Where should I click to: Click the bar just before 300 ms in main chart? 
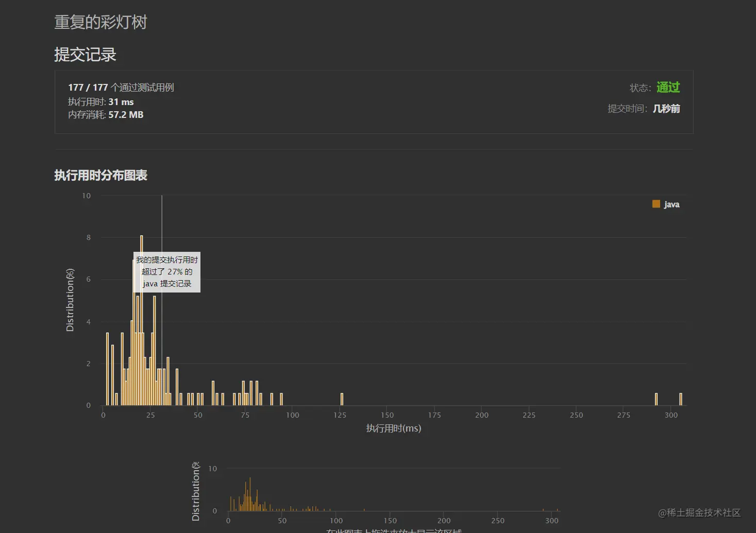click(656, 399)
